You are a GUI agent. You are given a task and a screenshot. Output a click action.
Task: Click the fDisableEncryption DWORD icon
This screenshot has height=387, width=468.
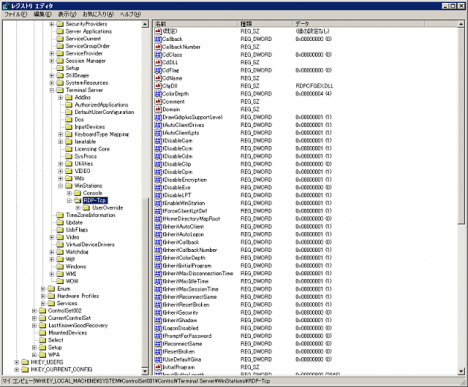tap(158, 180)
